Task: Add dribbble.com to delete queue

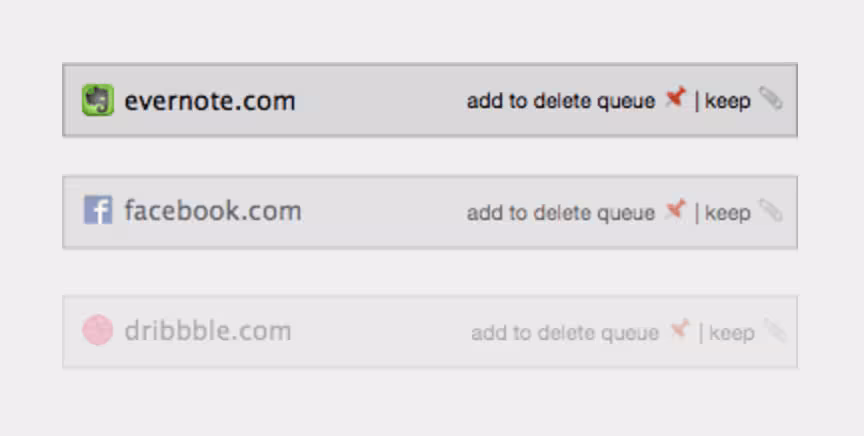Action: coord(565,333)
